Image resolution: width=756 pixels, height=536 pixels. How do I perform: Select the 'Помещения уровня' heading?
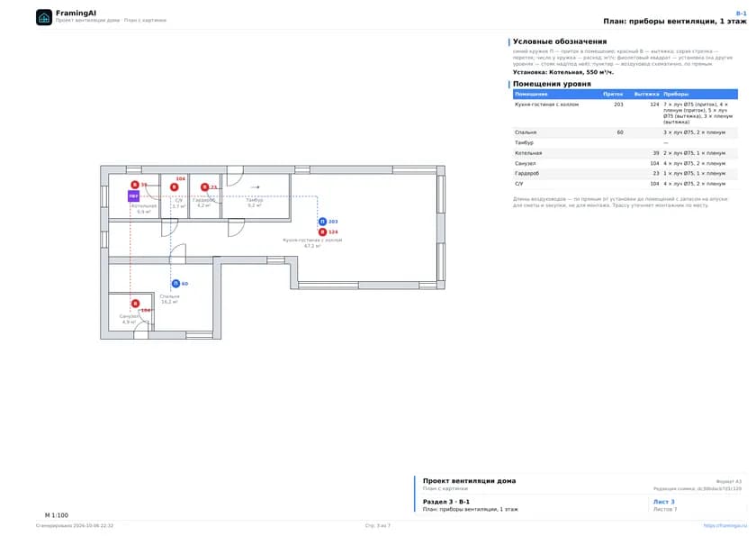552,84
